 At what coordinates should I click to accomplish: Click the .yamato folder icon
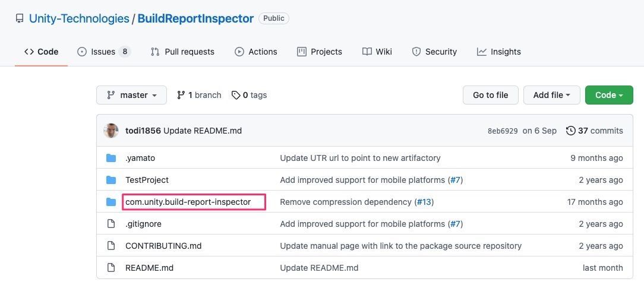coord(111,158)
